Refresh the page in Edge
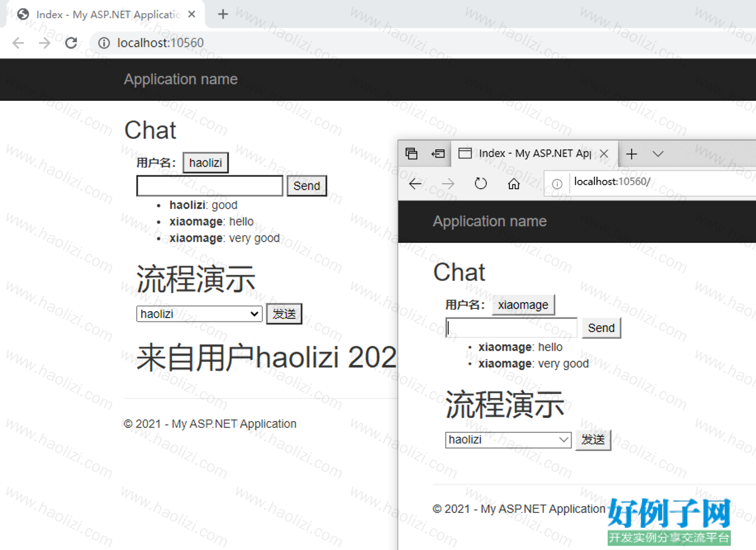 coord(480,183)
